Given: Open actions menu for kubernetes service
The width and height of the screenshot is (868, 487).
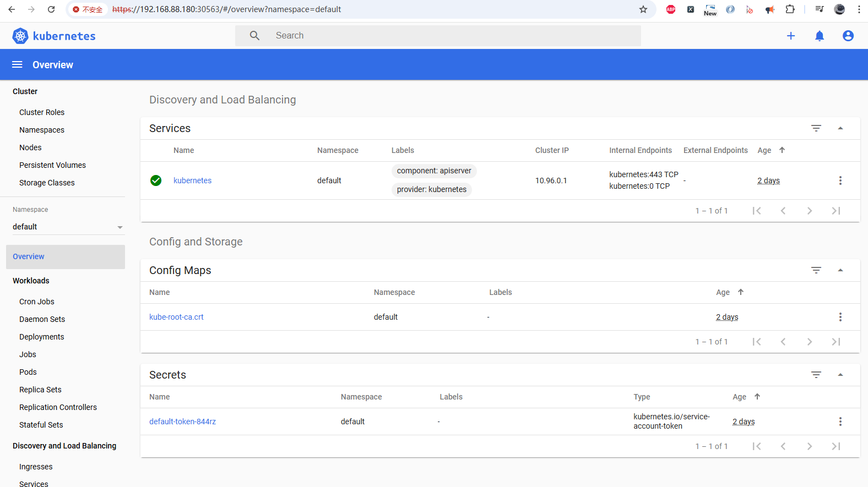Looking at the screenshot, I should point(840,180).
